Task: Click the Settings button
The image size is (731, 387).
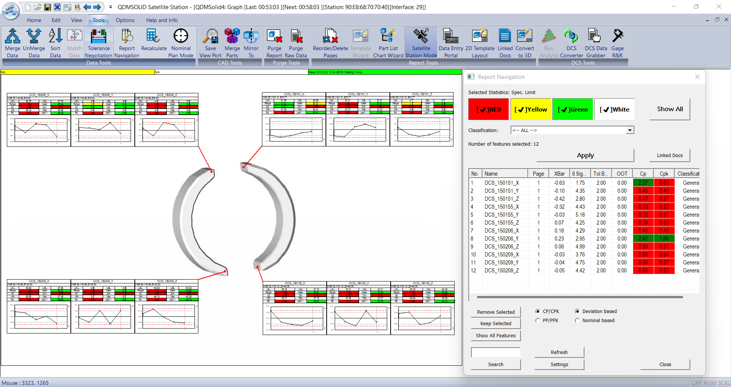Action: (559, 364)
